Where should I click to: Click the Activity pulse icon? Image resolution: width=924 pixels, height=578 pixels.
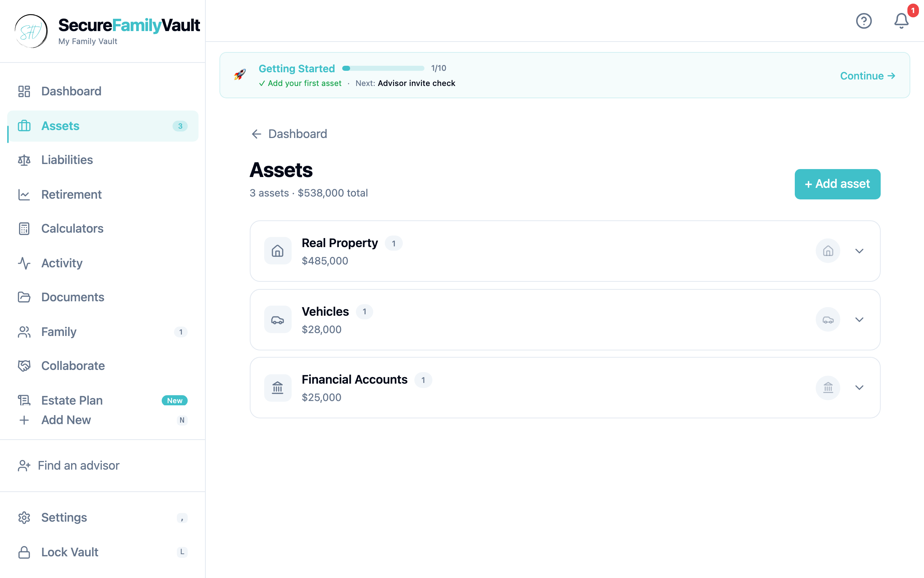pyautogui.click(x=24, y=263)
